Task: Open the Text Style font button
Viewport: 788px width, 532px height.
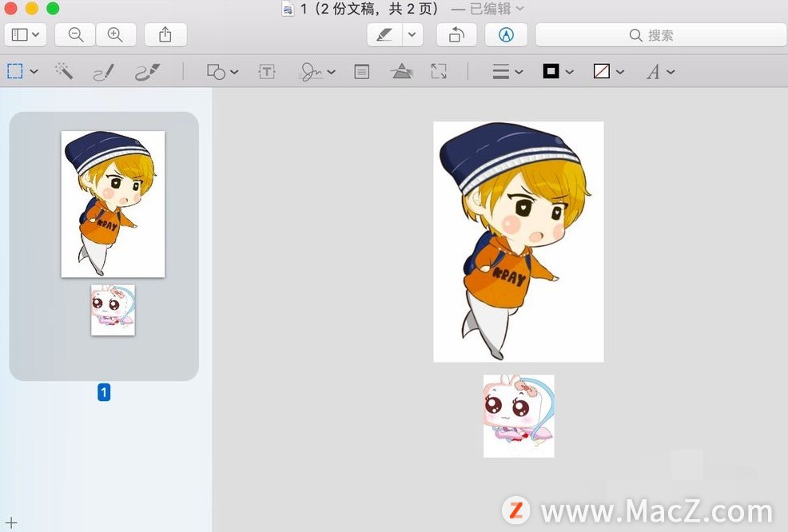Action: tap(653, 72)
